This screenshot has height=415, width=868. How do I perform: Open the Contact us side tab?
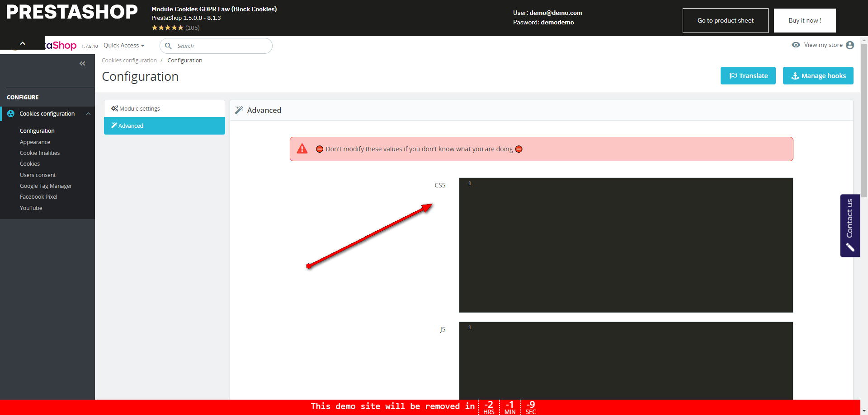pos(850,225)
